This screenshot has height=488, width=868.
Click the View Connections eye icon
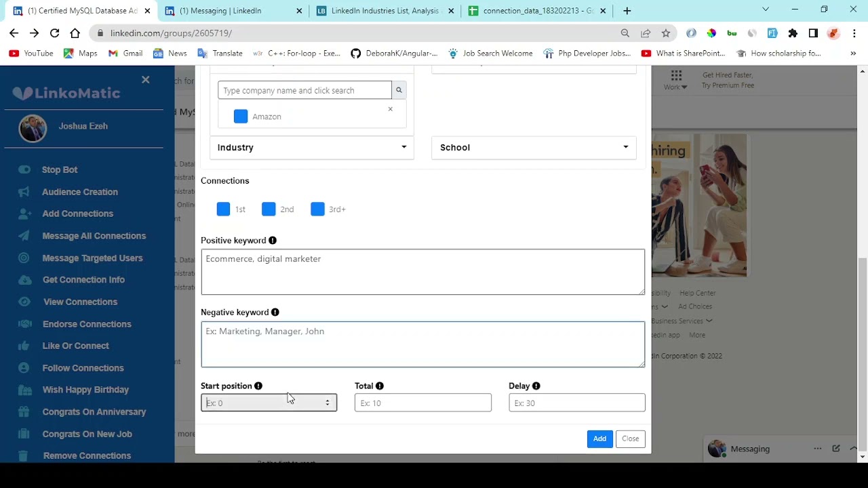click(24, 302)
